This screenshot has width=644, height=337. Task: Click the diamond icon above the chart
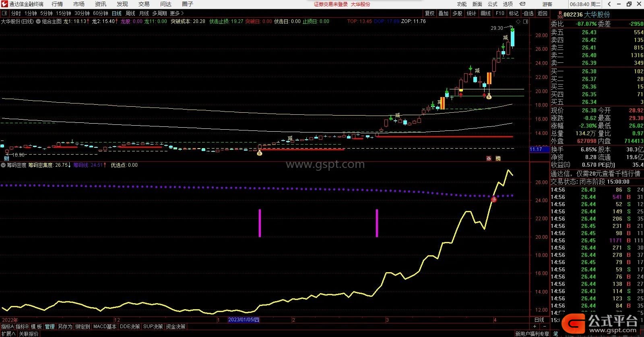tap(518, 21)
